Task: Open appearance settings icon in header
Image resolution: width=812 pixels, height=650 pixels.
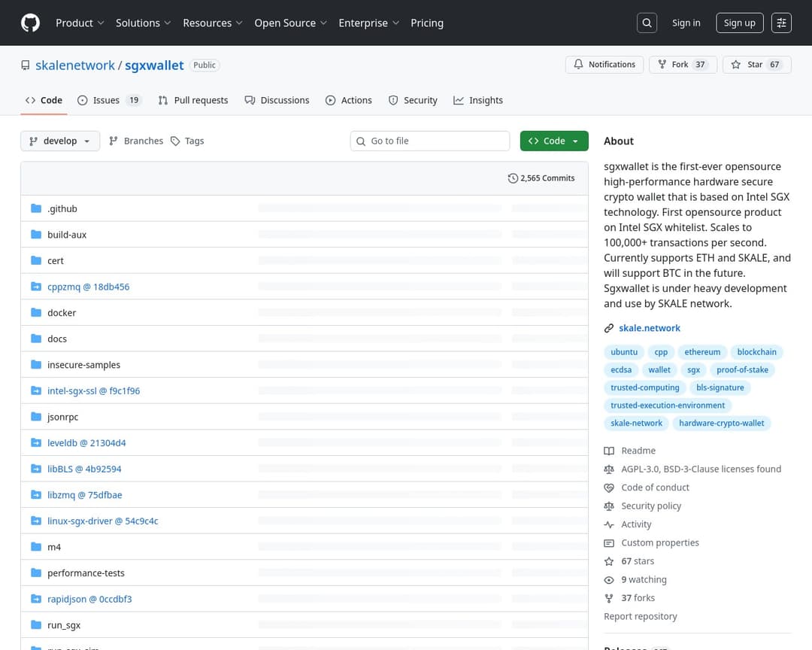Action: pyautogui.click(x=782, y=23)
